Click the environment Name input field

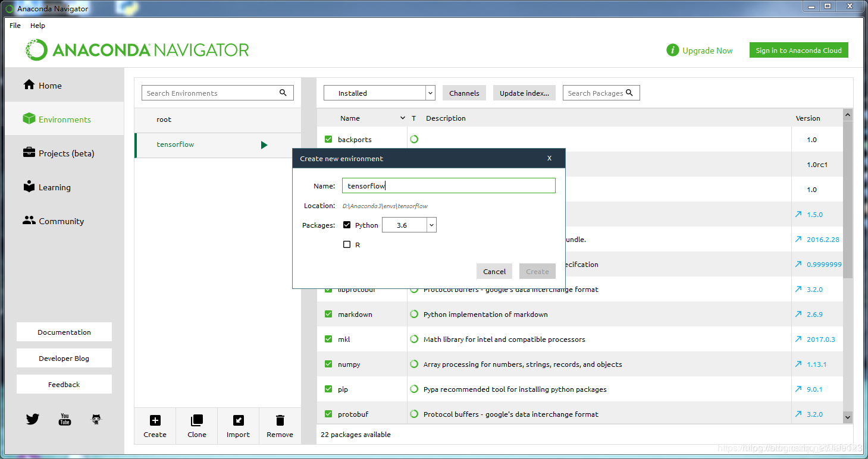click(x=449, y=186)
